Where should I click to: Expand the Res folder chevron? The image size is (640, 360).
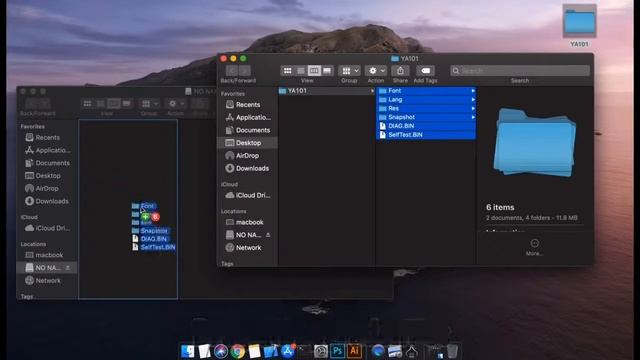[473, 108]
